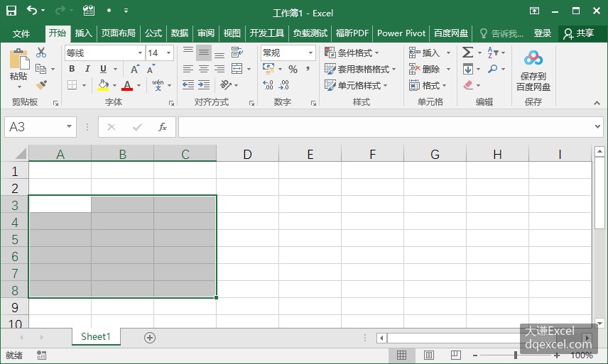Click the zoom slider handle
The image size is (608, 364).
pos(516,355)
